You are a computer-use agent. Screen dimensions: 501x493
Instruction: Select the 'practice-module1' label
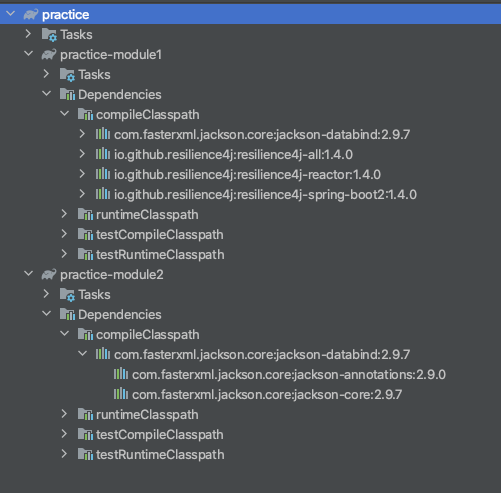(111, 55)
